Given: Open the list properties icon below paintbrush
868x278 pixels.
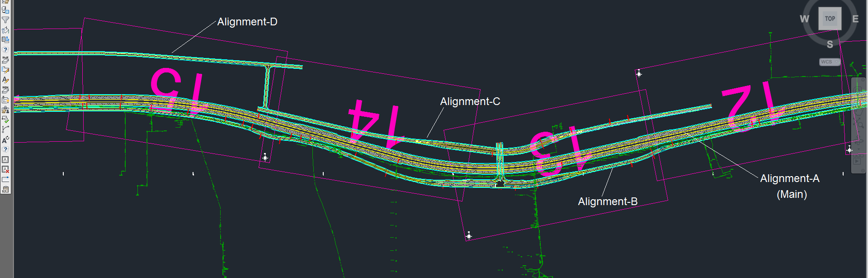Looking at the screenshot, I should tap(5, 39).
